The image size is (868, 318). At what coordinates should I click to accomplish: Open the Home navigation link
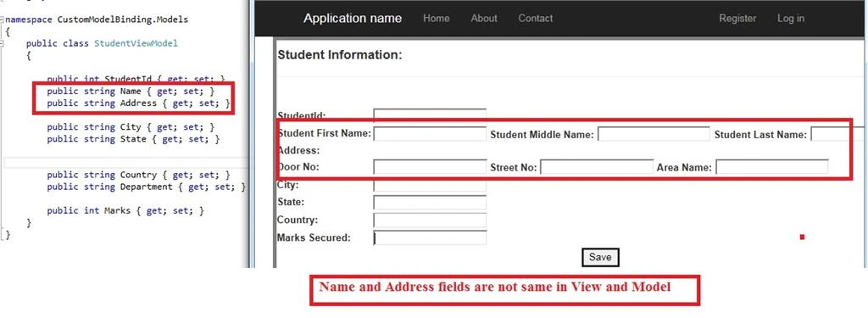(437, 19)
